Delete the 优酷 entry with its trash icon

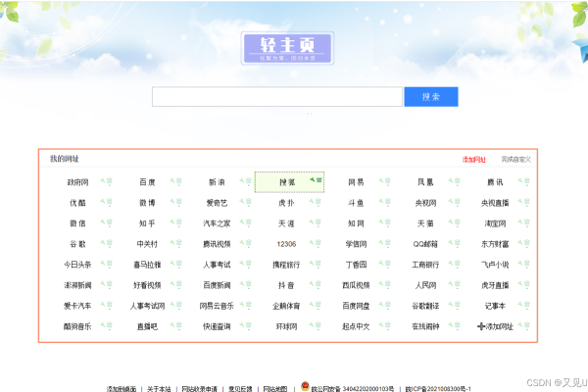click(110, 202)
